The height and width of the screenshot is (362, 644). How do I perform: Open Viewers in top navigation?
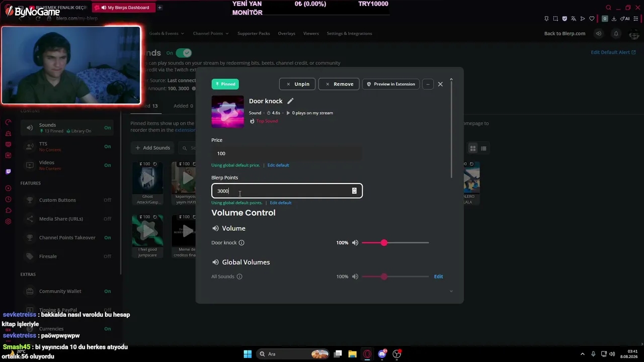[x=311, y=34]
